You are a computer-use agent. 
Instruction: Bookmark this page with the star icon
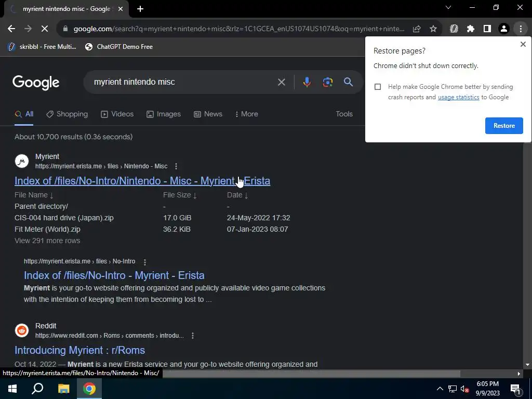click(433, 29)
